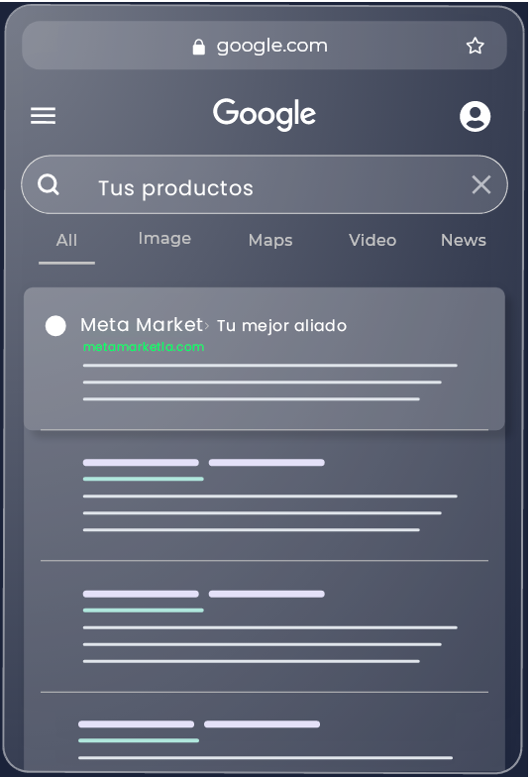This screenshot has height=777, width=532.
Task: Open the Meta Market result title
Action: click(x=142, y=325)
